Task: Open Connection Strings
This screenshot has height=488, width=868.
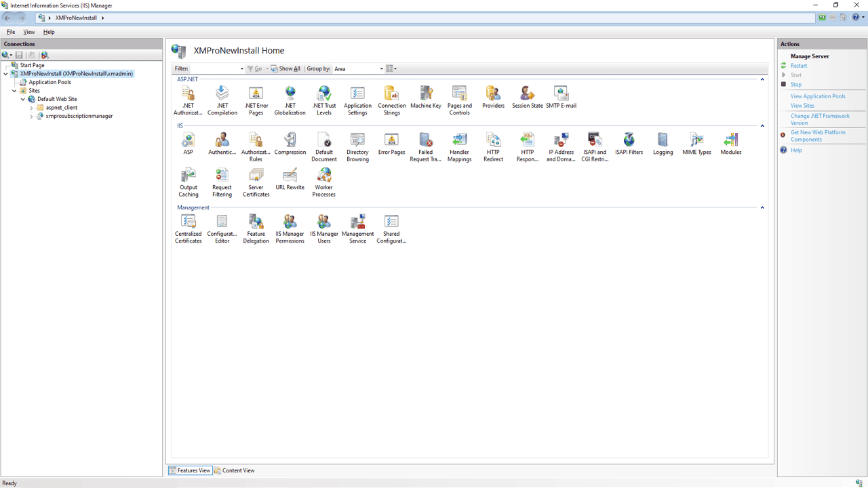Action: point(391,100)
